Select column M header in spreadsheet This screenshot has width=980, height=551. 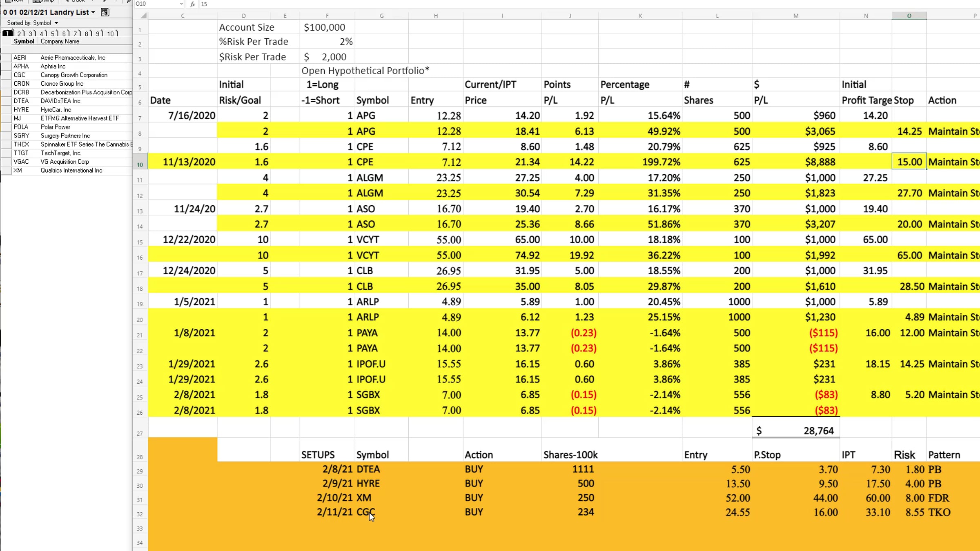point(796,16)
